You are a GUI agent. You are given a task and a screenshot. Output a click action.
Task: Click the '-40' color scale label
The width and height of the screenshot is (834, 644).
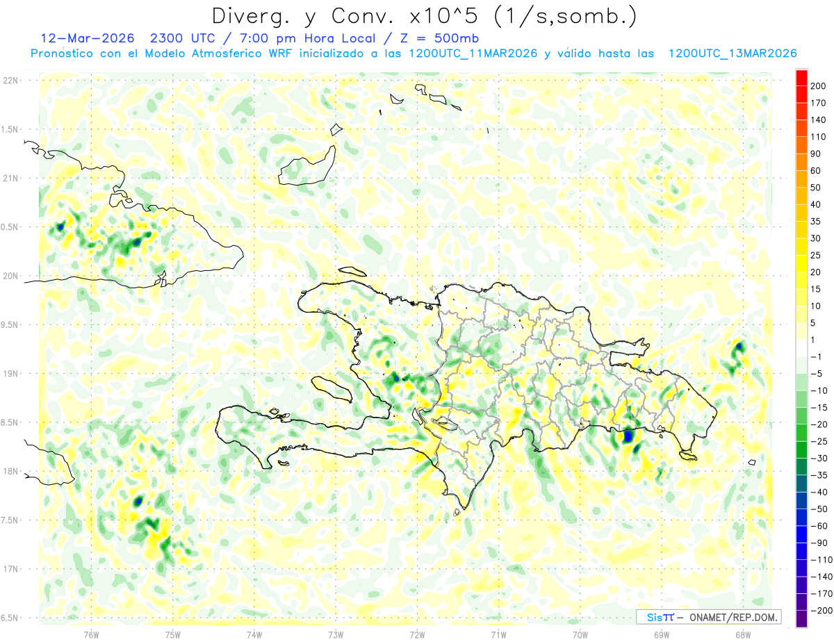tap(819, 492)
